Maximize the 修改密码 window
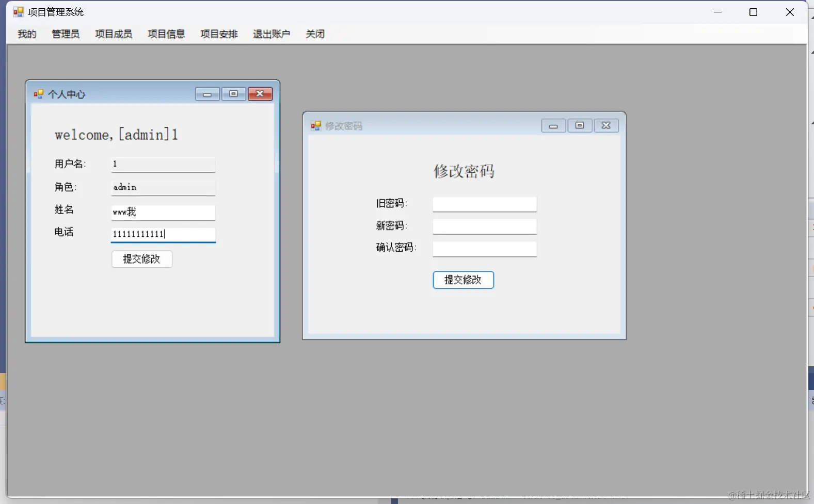This screenshot has height=504, width=814. click(580, 126)
